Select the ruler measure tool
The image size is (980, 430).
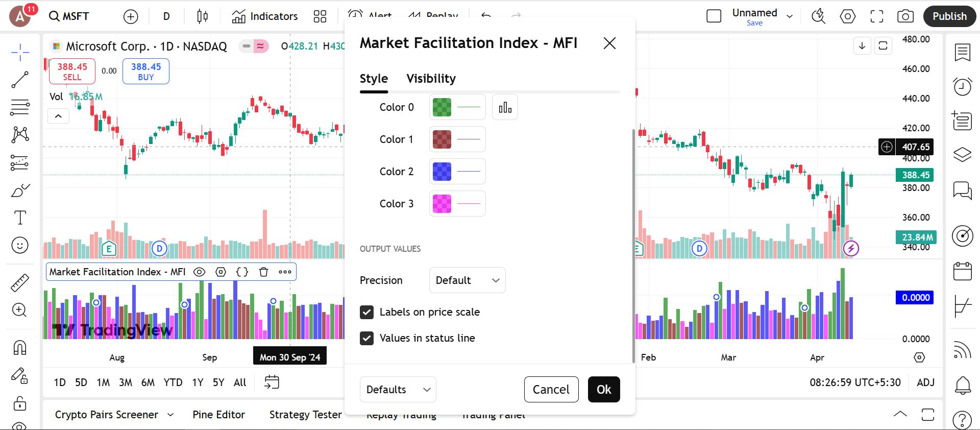pos(20,282)
